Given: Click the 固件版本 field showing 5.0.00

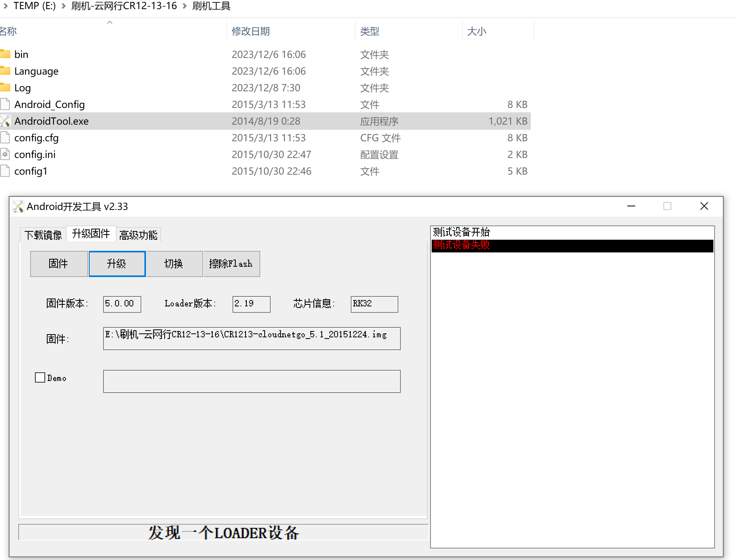Looking at the screenshot, I should coord(122,304).
